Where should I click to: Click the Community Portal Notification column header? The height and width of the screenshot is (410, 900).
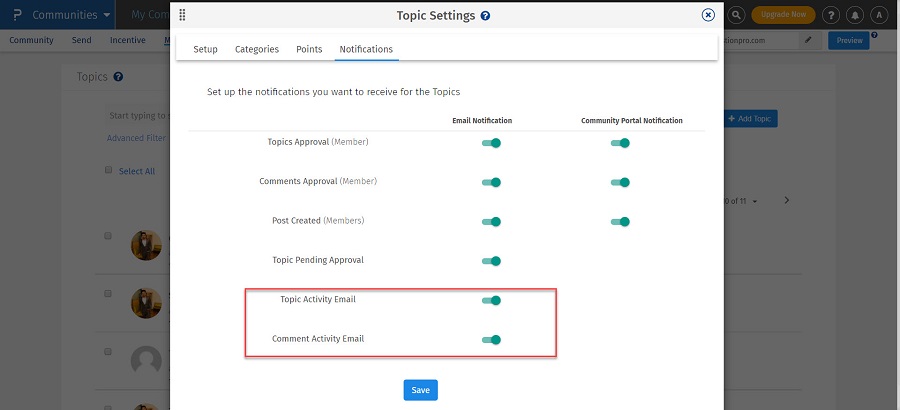coord(632,121)
